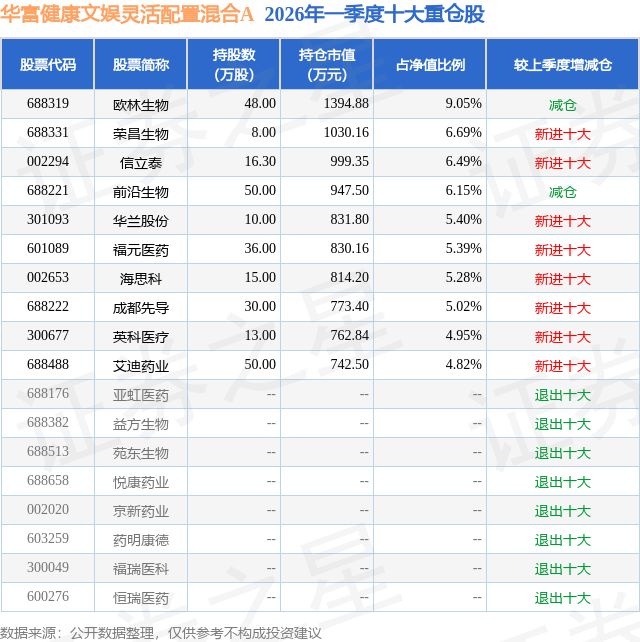This screenshot has width=640, height=642.
Task: Select stock name 京新药业
Action: [x=141, y=512]
